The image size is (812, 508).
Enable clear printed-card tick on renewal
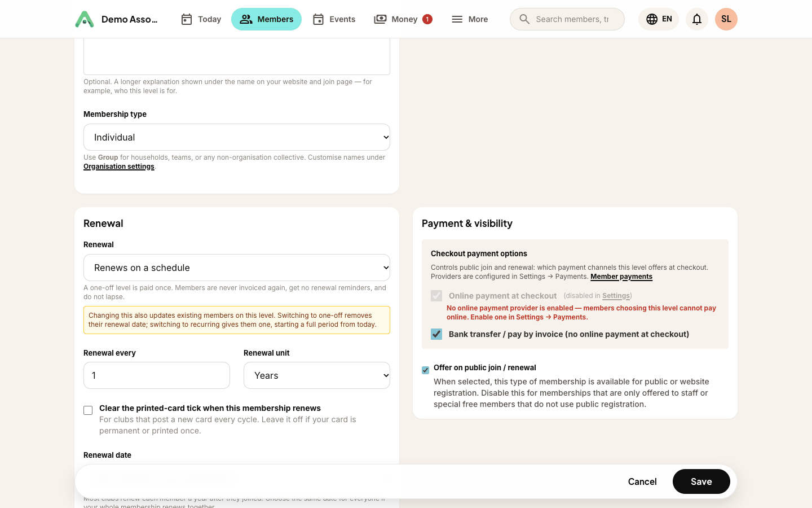point(88,410)
